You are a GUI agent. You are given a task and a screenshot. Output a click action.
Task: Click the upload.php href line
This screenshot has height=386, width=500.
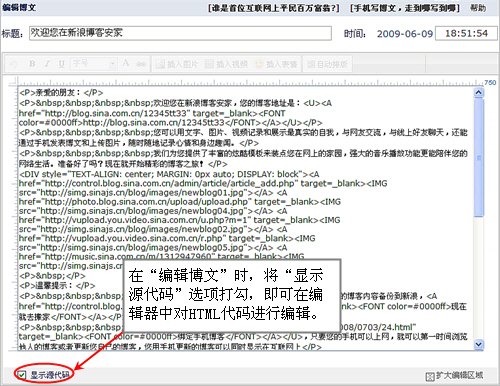tap(180, 202)
